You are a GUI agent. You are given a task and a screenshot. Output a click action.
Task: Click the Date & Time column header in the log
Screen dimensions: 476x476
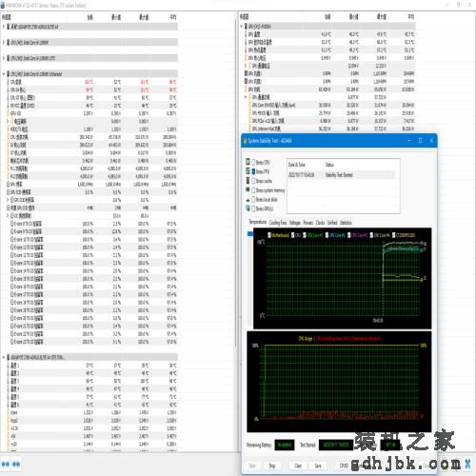tap(296, 165)
